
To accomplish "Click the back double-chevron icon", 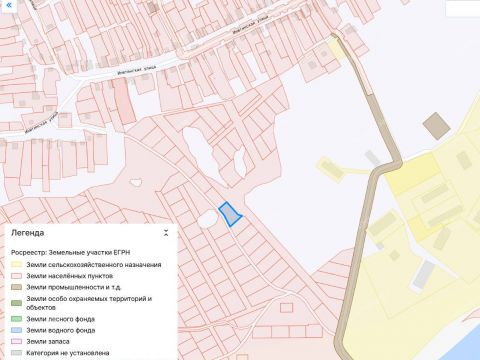I will [9, 5].
